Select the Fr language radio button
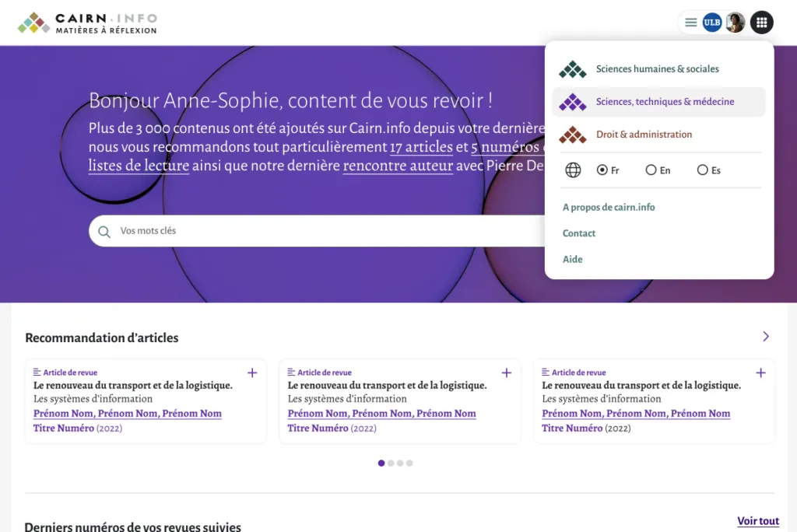This screenshot has width=797, height=532. 602,170
